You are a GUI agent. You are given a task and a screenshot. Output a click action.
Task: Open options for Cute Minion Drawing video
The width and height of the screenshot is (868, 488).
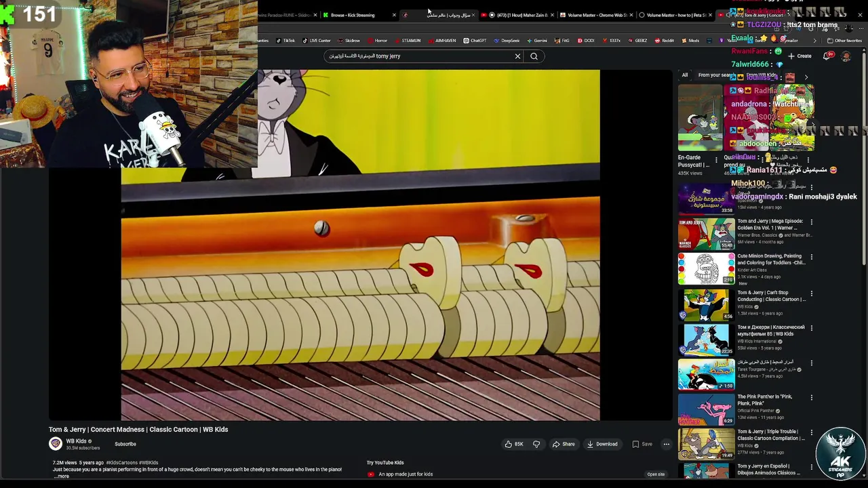811,258
